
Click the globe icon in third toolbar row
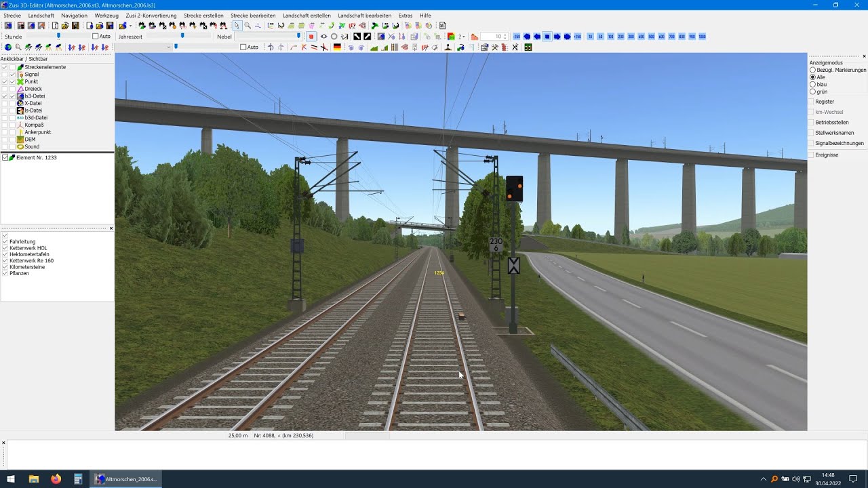point(8,47)
